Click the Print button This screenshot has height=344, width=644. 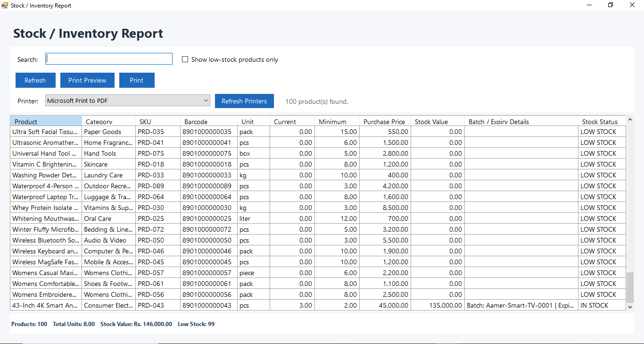click(137, 80)
